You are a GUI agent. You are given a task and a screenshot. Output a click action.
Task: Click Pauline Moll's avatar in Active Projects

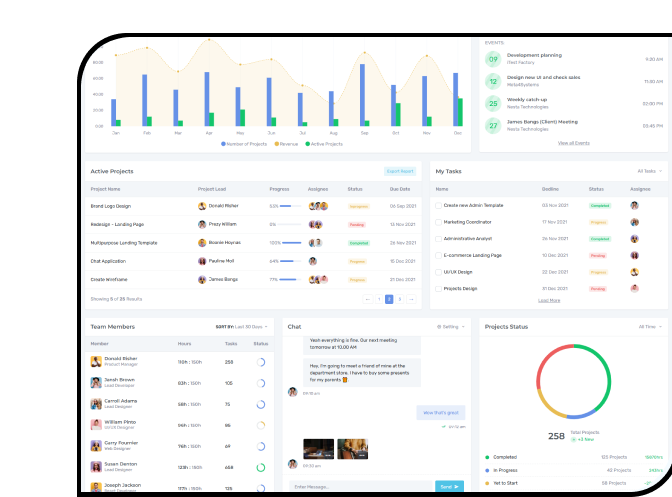202,261
